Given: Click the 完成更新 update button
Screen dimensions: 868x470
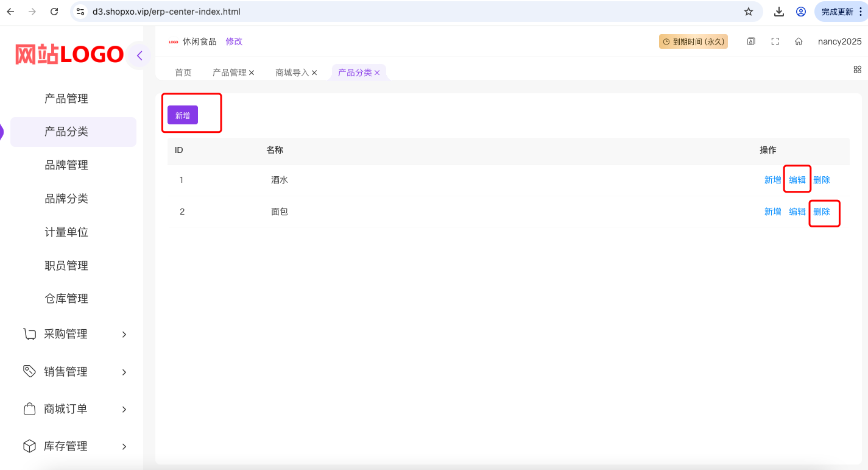Looking at the screenshot, I should [841, 12].
